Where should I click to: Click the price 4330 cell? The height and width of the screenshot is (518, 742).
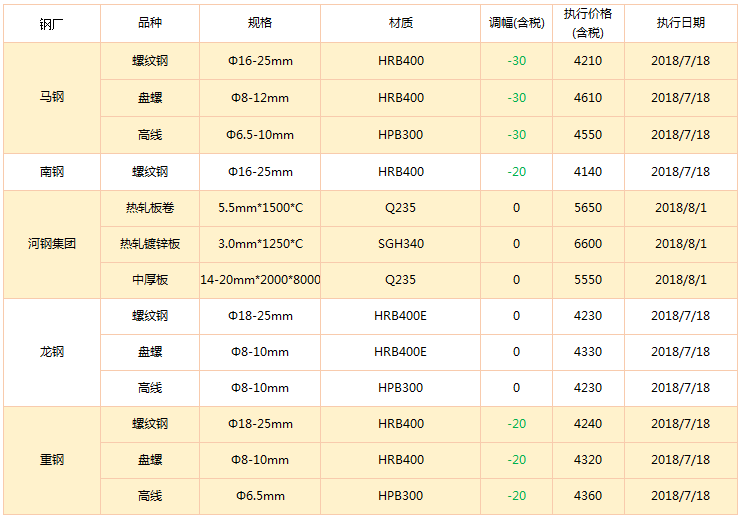coord(588,352)
